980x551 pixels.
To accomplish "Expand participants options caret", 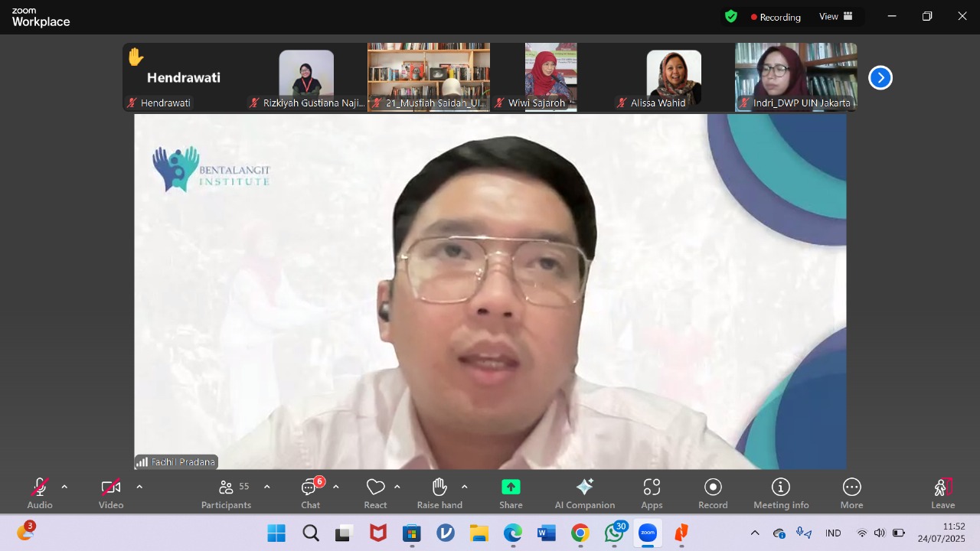I will point(266,487).
